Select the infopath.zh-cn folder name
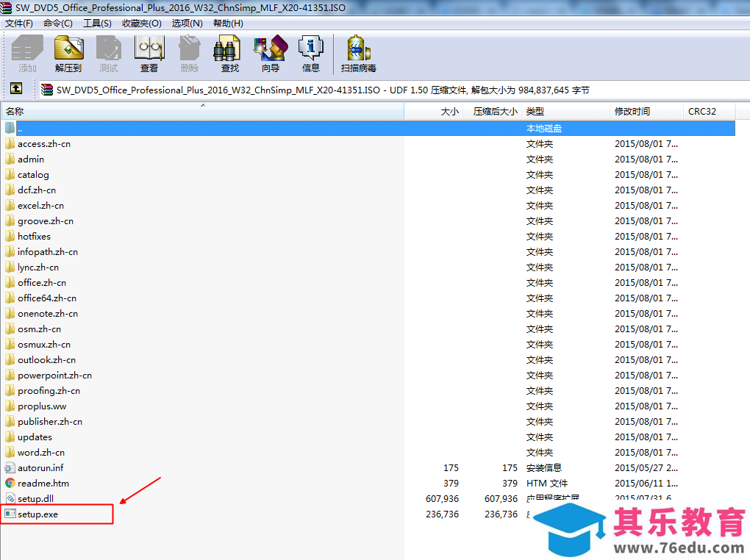This screenshot has height=560, width=750. [48, 251]
